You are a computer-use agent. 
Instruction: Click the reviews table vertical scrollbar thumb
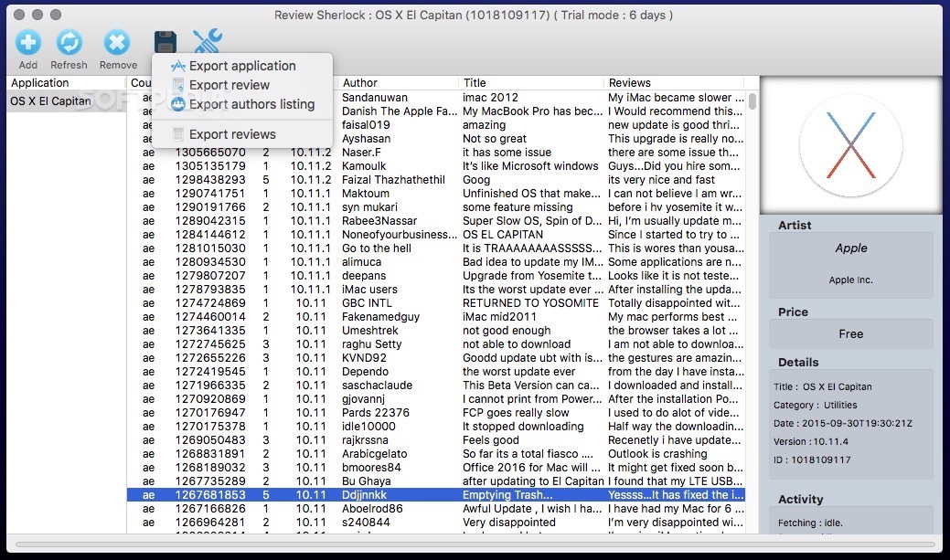click(x=753, y=101)
